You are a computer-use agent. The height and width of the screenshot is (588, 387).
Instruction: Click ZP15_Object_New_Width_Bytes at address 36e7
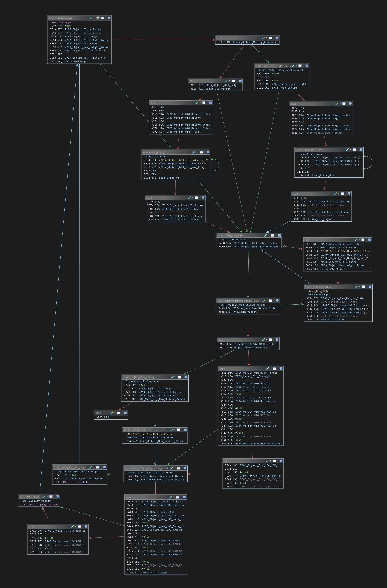coord(162,476)
